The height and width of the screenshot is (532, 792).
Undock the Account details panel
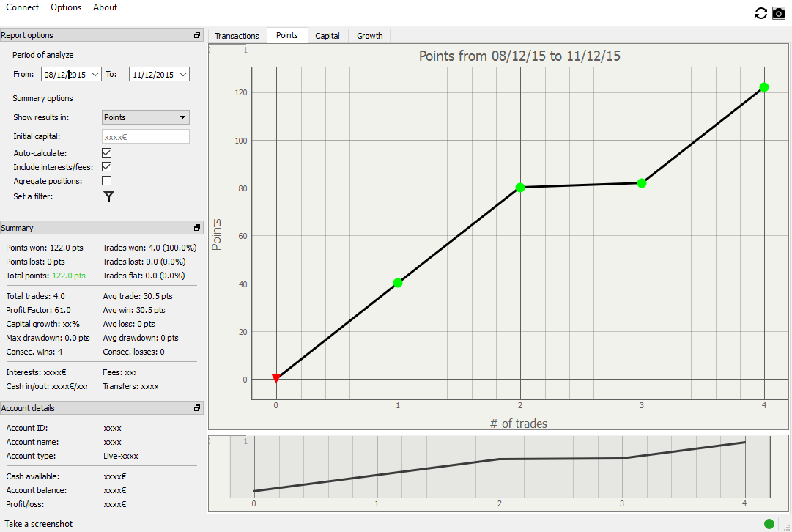click(x=197, y=407)
